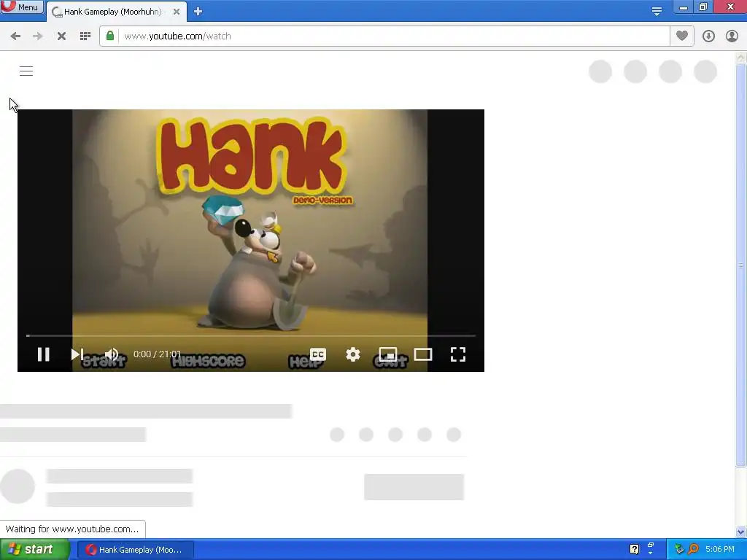Pause the YouTube video
Viewport: 747px width, 560px height.
43,354
